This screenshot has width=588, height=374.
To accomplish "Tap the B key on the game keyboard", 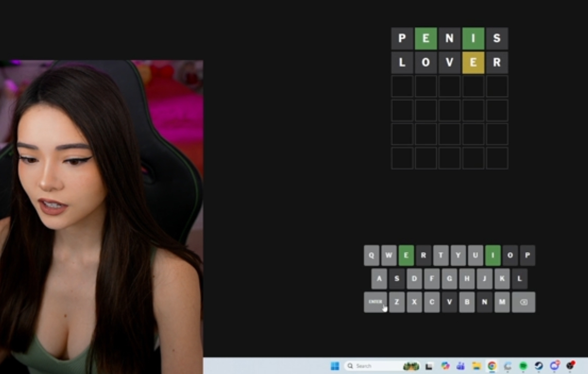I will pyautogui.click(x=467, y=302).
